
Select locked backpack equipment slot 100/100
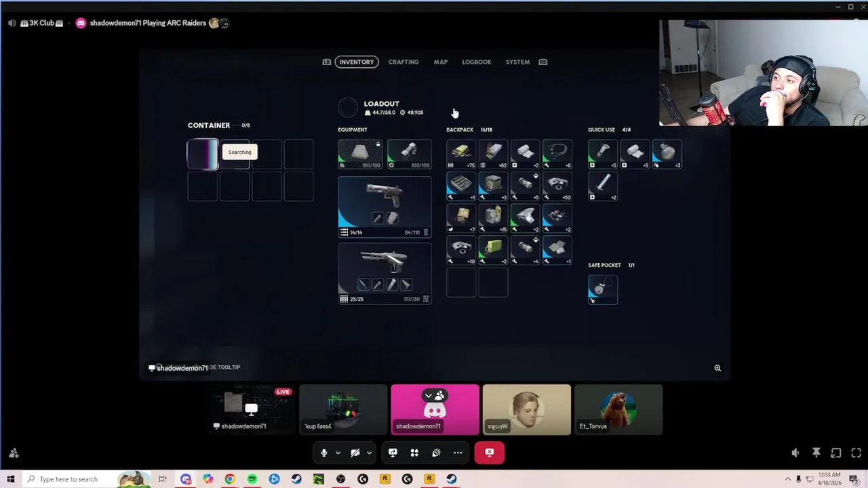point(360,154)
